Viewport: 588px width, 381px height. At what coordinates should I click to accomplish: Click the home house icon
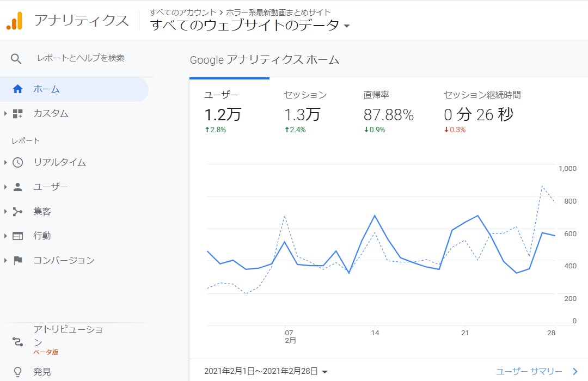[x=17, y=89]
